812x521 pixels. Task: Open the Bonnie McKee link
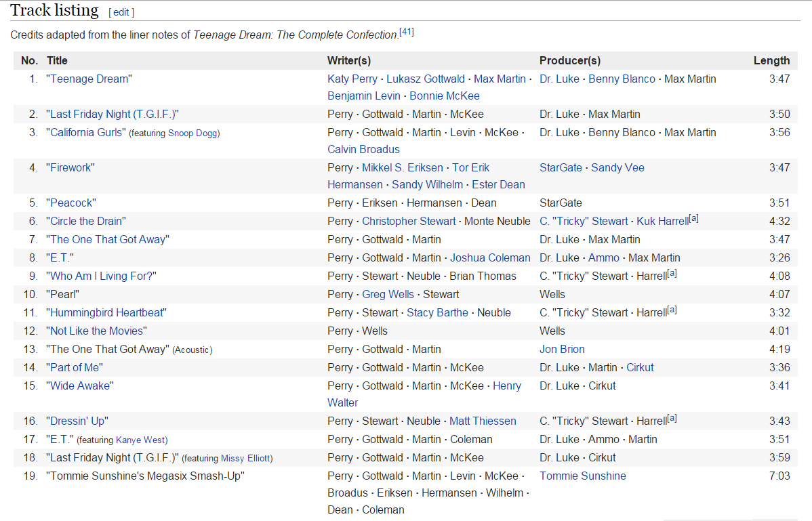pyautogui.click(x=445, y=96)
